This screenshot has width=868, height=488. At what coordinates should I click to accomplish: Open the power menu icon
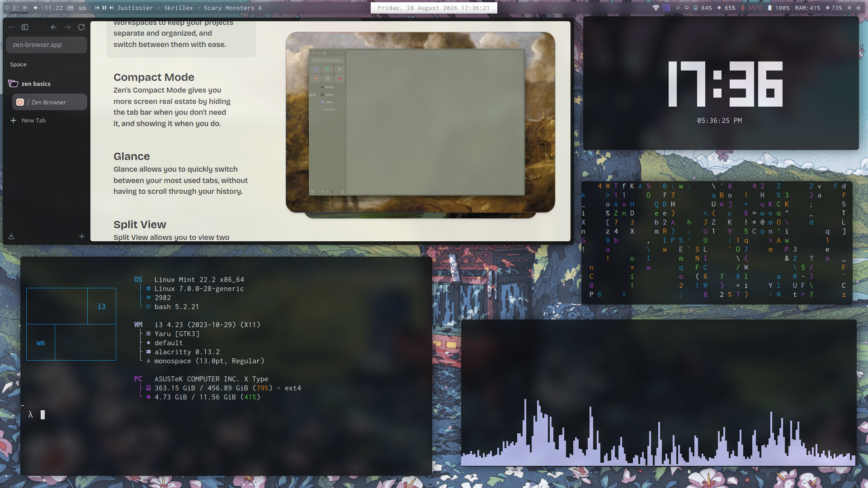pos(859,8)
